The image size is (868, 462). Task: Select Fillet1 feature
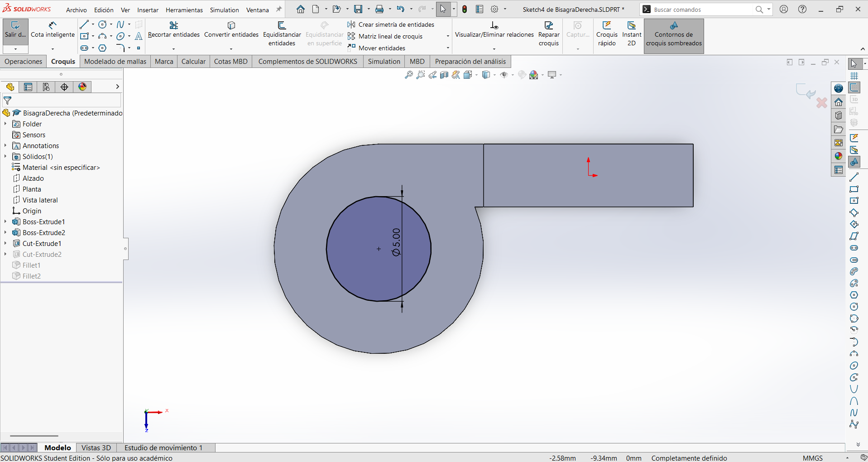31,265
